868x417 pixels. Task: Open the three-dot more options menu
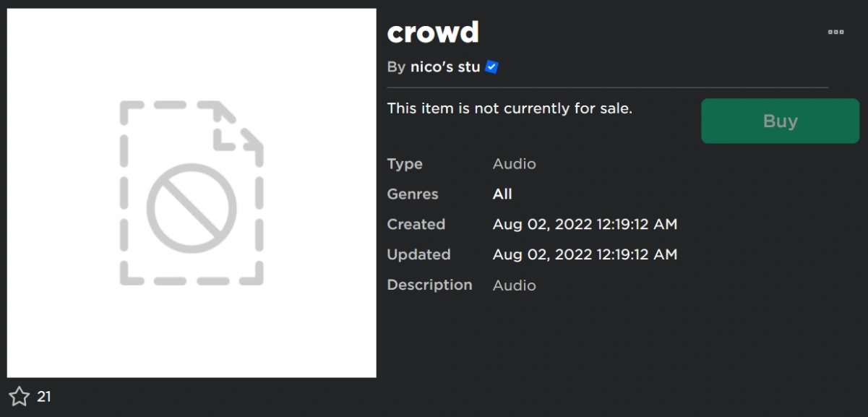pyautogui.click(x=835, y=32)
